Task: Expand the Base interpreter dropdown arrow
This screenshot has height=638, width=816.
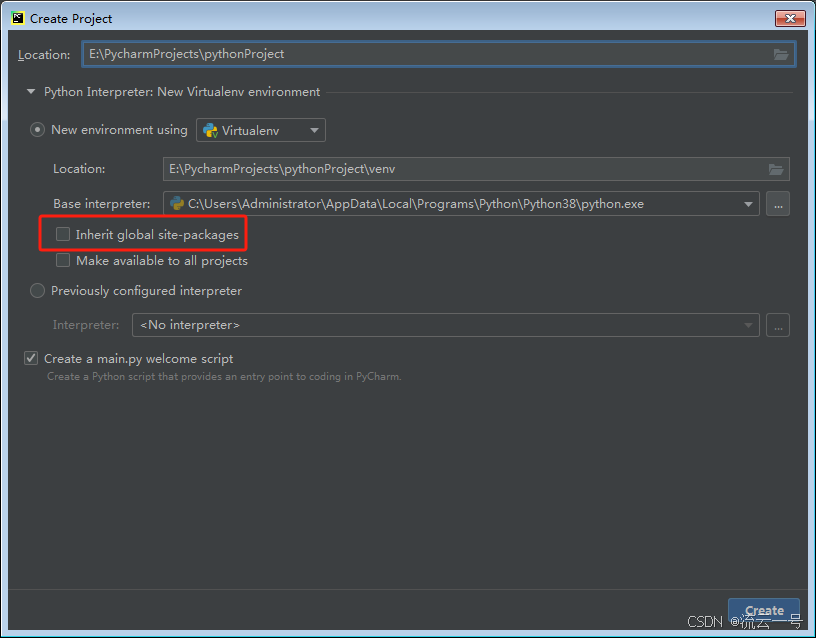Action: [x=748, y=204]
